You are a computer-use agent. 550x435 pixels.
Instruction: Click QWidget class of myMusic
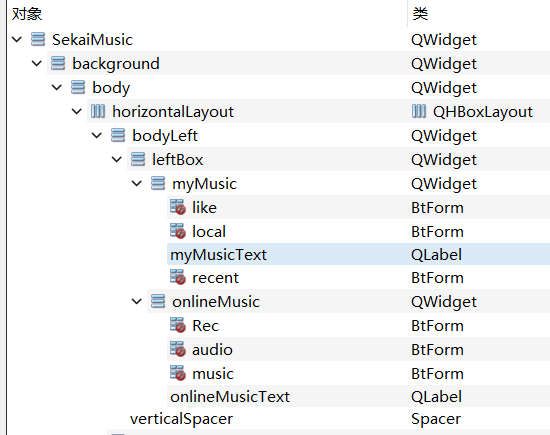coord(444,184)
